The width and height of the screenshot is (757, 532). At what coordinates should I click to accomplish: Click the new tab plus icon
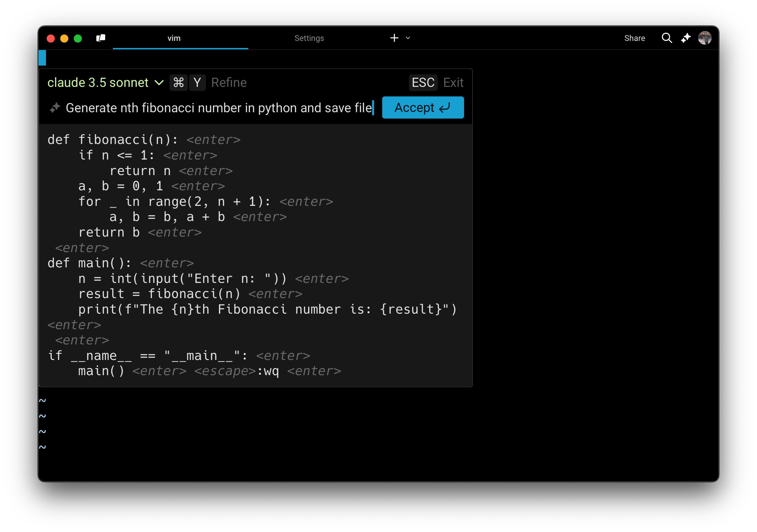coord(394,38)
